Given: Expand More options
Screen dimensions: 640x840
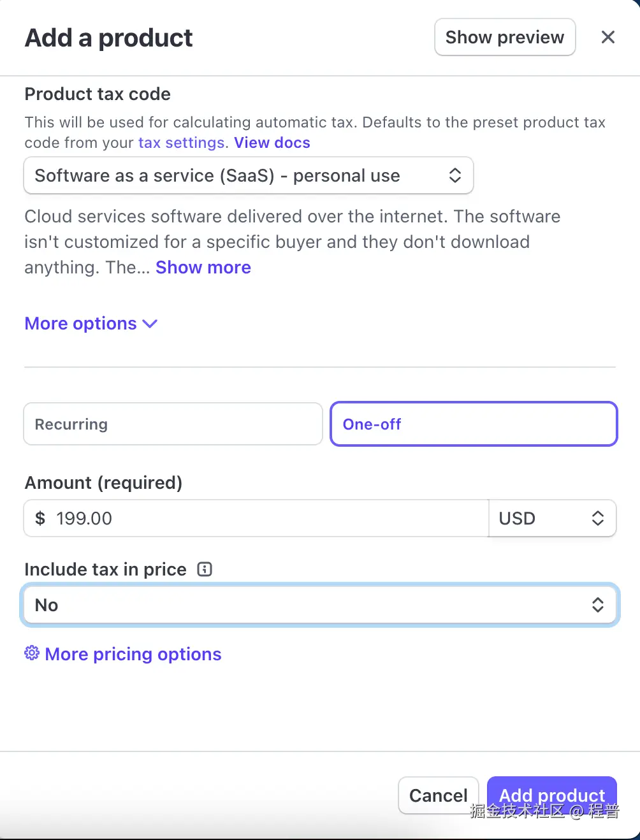Looking at the screenshot, I should [81, 324].
